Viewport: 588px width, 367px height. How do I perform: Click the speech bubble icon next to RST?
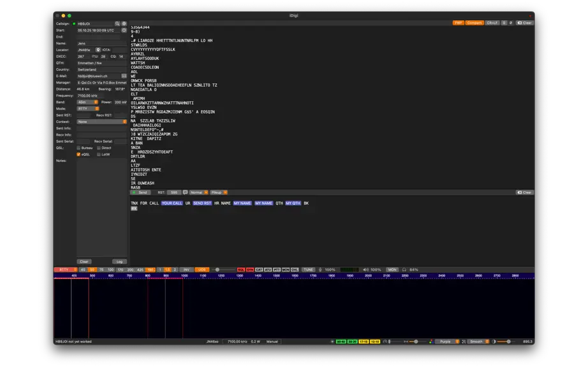click(185, 192)
